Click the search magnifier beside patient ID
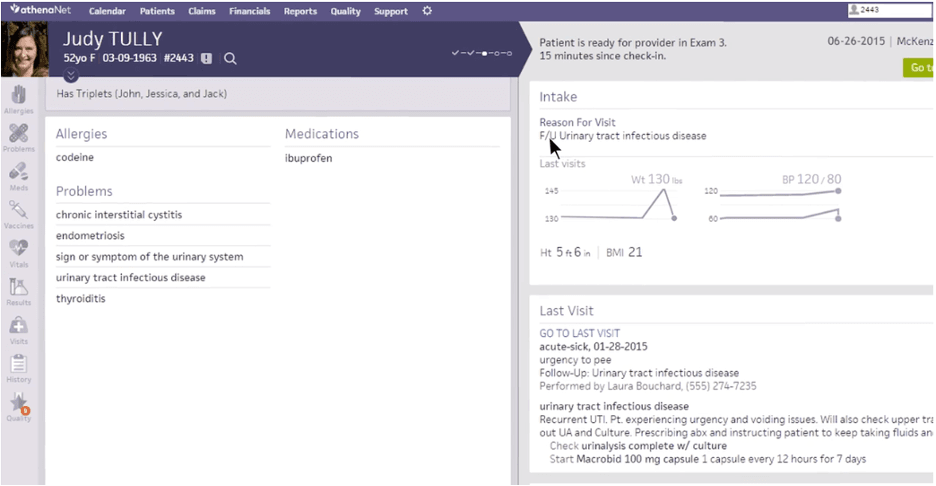Image resolution: width=936 pixels, height=486 pixels. tap(230, 59)
